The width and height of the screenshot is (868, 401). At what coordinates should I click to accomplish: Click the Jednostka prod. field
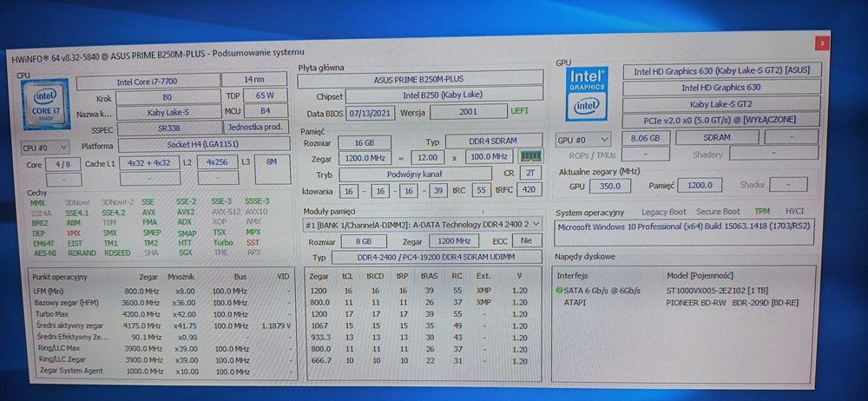256,126
